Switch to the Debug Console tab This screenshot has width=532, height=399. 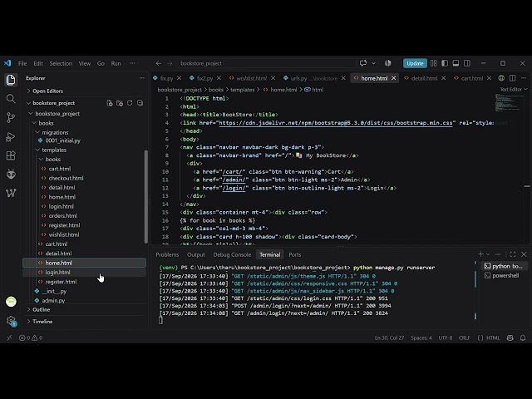click(232, 254)
